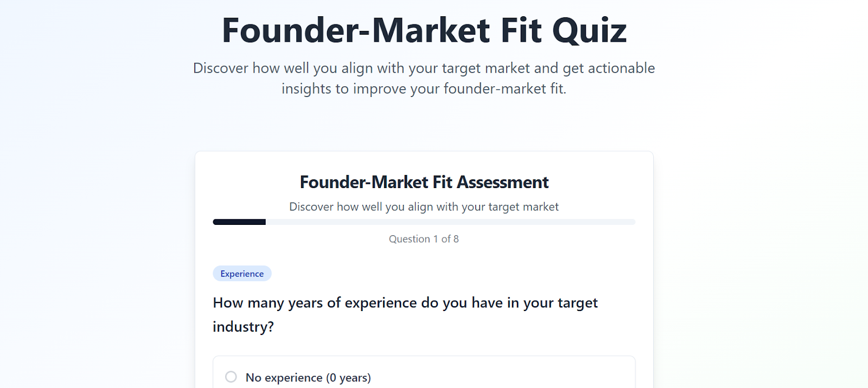Click the word 'industry?' in the question
This screenshot has height=388, width=868.
pos(243,327)
